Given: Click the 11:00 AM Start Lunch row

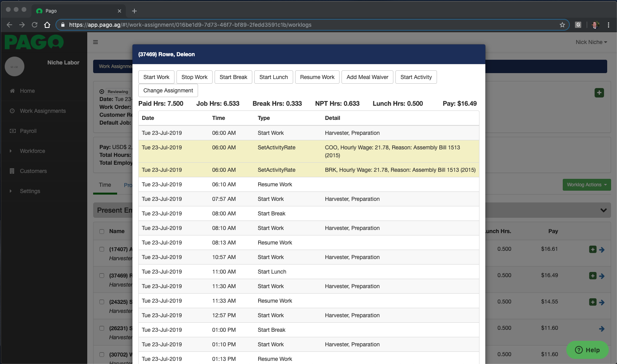Looking at the screenshot, I should [309, 272].
